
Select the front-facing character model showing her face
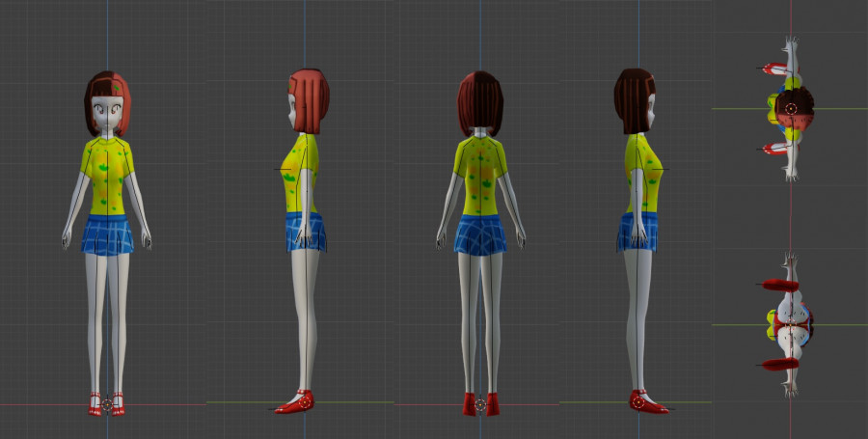(x=106, y=243)
